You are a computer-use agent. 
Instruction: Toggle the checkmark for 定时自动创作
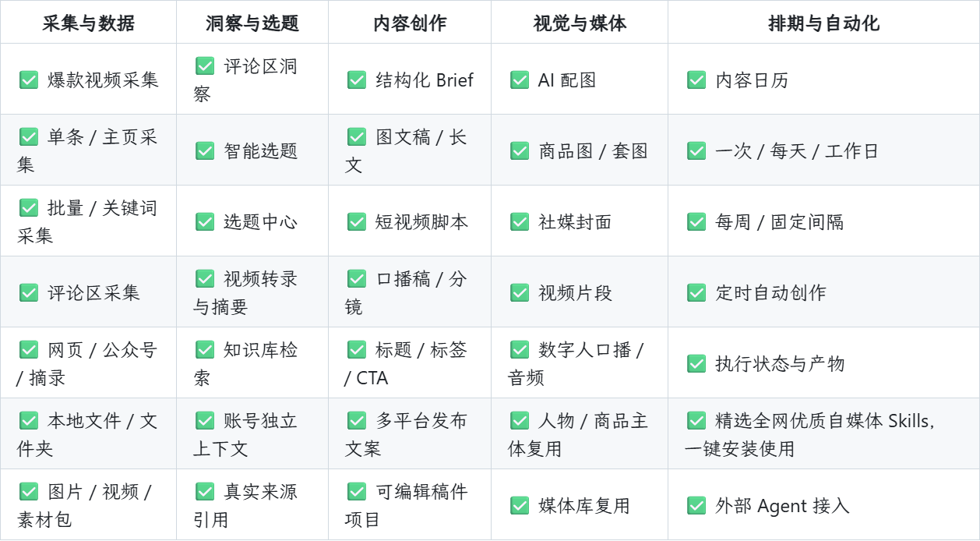coord(696,292)
